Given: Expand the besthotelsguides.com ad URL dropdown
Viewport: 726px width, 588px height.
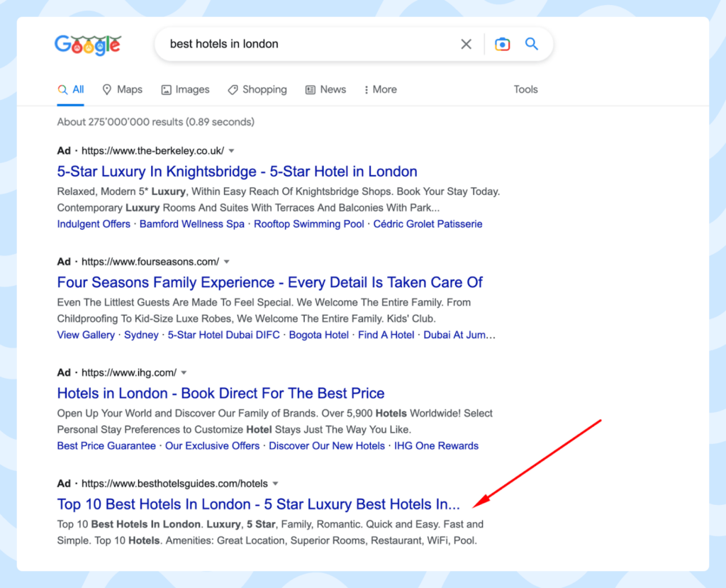Looking at the screenshot, I should pyautogui.click(x=276, y=483).
